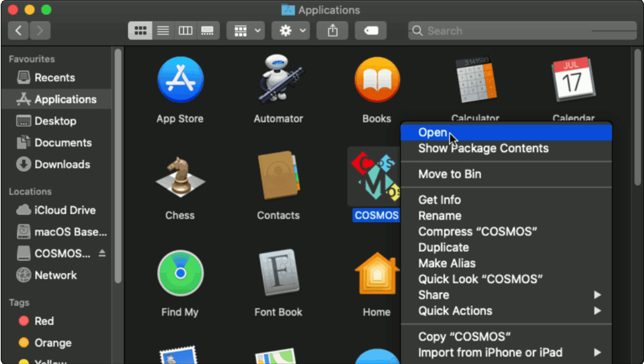
Task: Choose Show Package Contents from the menu
Action: (x=483, y=148)
